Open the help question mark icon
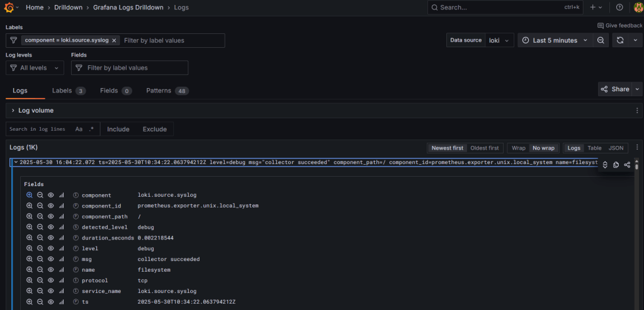 point(619,8)
